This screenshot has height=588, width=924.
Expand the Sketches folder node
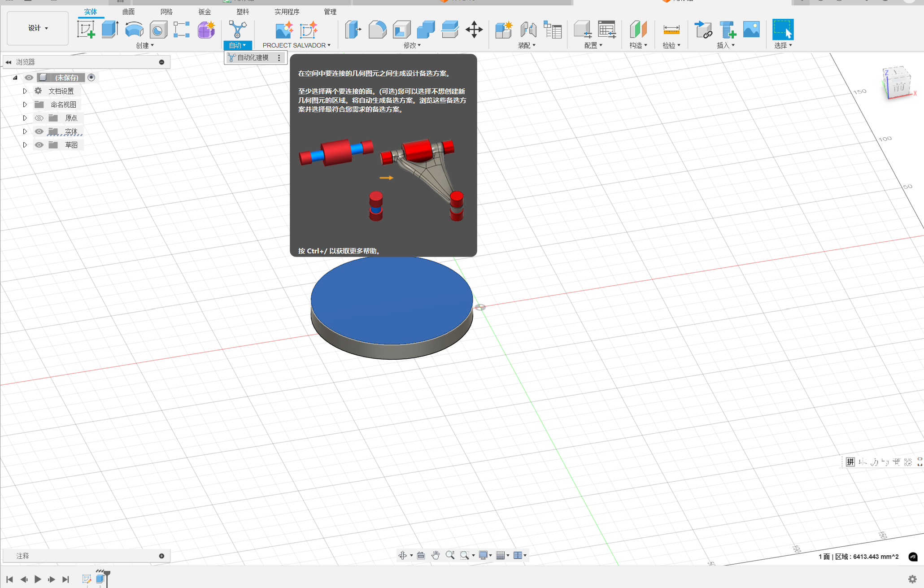click(x=25, y=145)
